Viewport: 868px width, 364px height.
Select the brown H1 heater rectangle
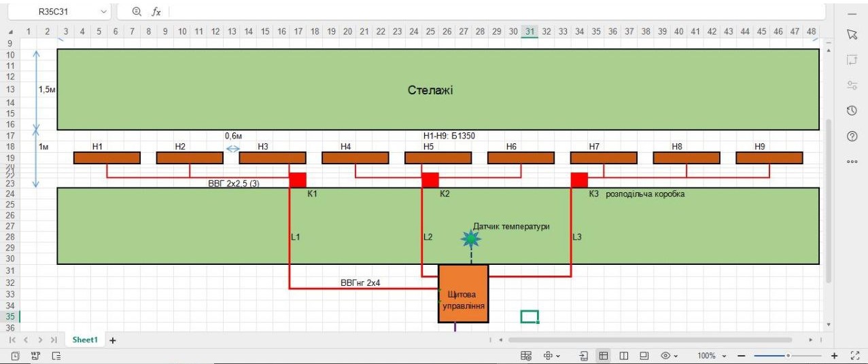[107, 158]
